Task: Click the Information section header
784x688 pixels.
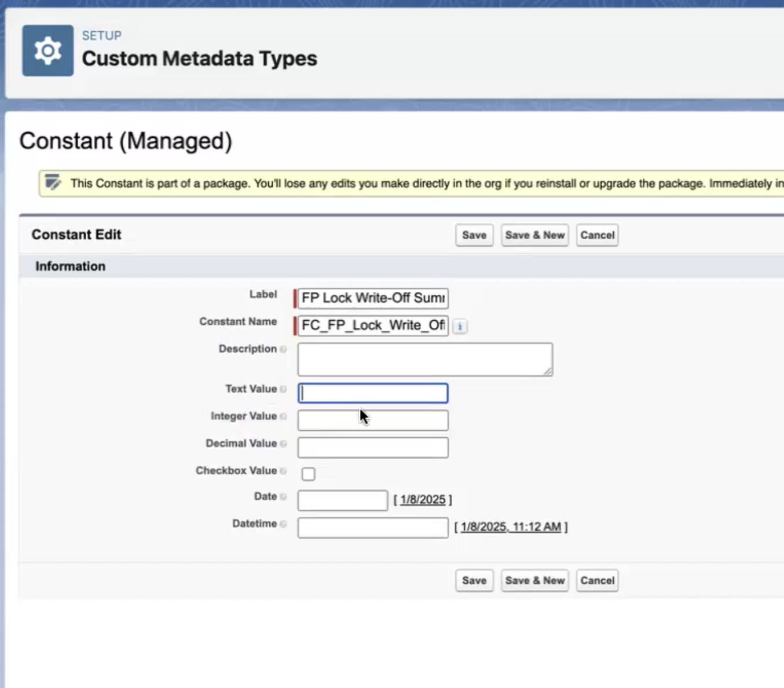Action: 70,266
